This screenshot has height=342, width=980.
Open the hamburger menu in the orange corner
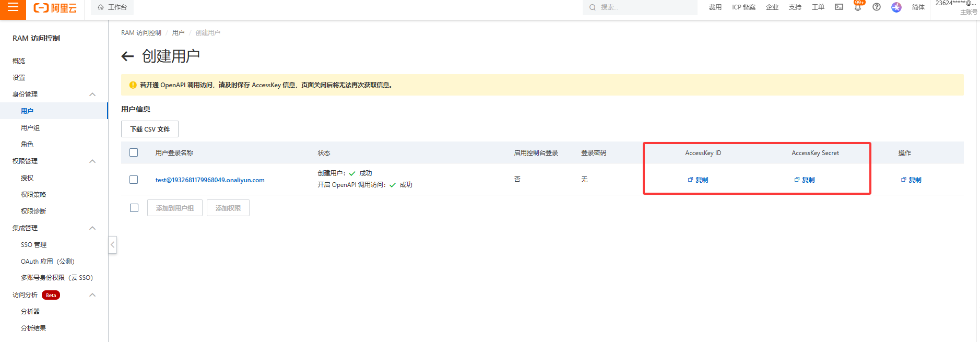13,7
